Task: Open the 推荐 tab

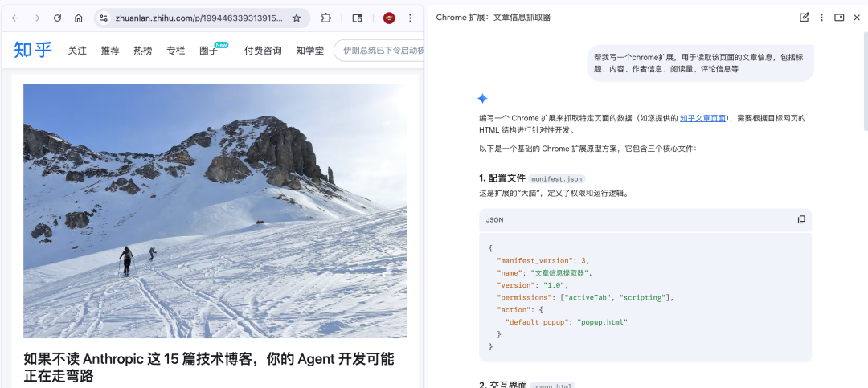Action: pyautogui.click(x=109, y=51)
